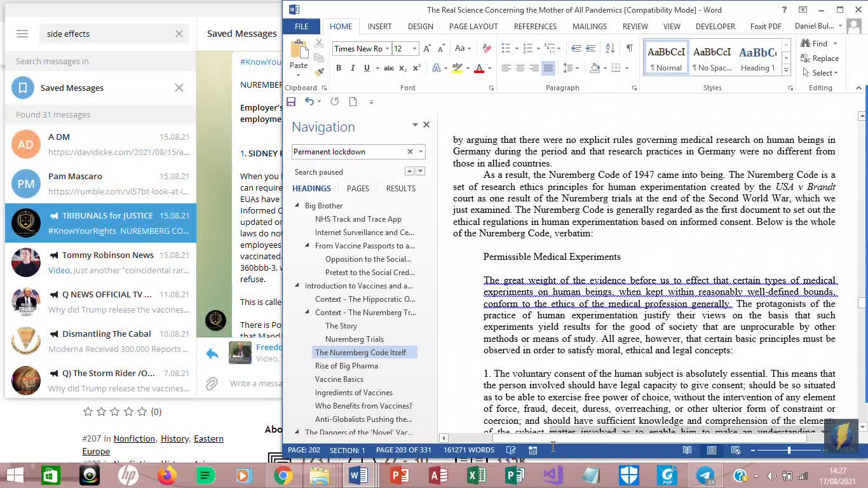
Task: Switch to Web Layout view
Action: (736, 450)
